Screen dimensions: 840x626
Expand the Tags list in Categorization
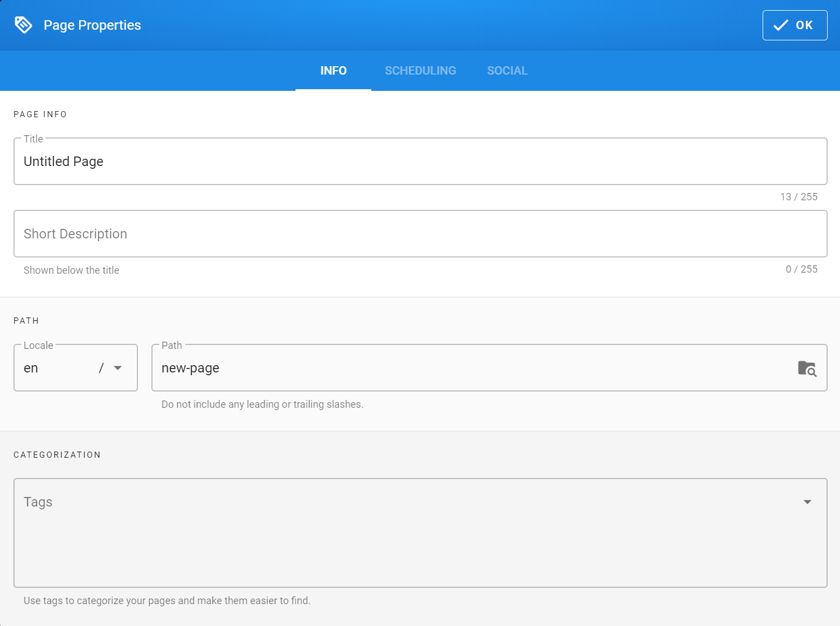(x=807, y=502)
